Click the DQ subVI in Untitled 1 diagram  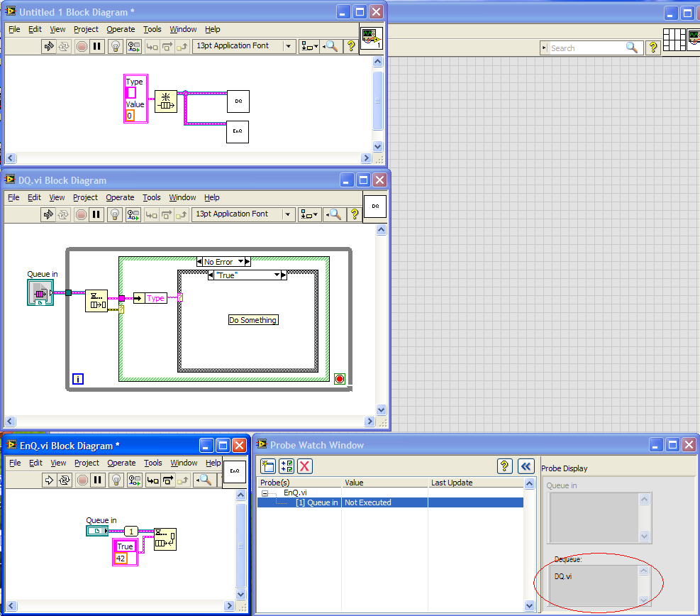(238, 101)
